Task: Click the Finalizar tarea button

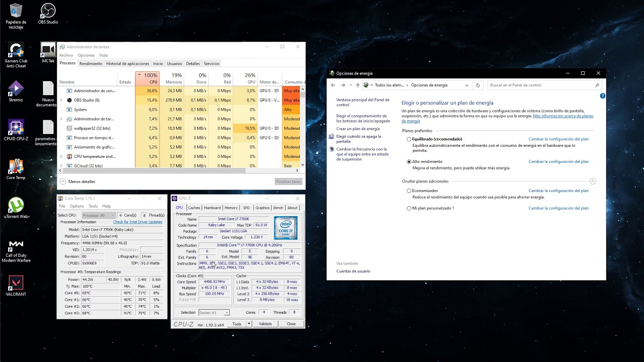Action: tap(289, 182)
